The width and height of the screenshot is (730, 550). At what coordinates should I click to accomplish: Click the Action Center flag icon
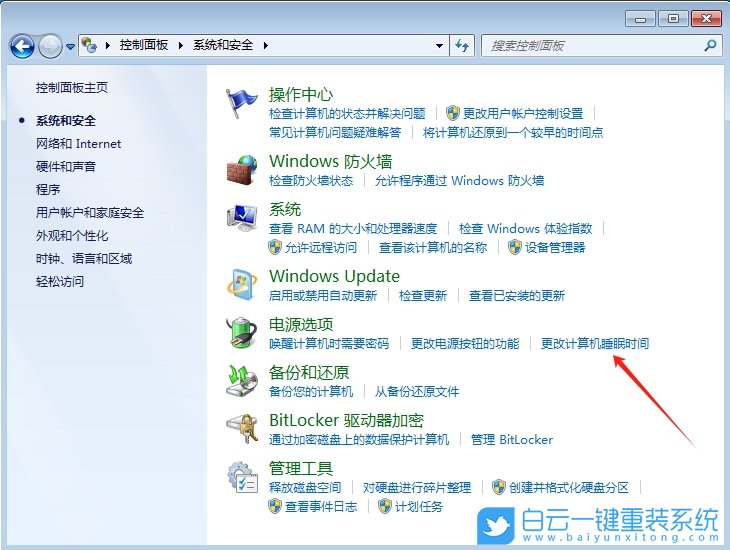coord(241,103)
